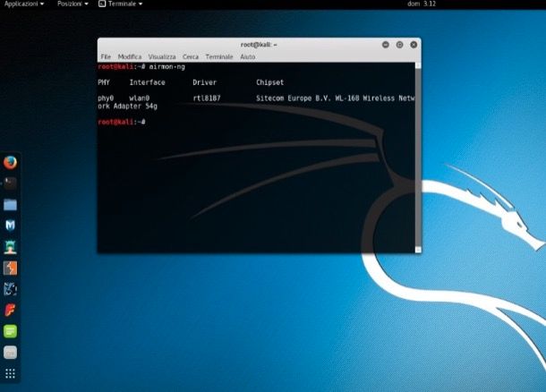Open Burp Suite icon in dock
The image size is (546, 392).
click(10, 268)
